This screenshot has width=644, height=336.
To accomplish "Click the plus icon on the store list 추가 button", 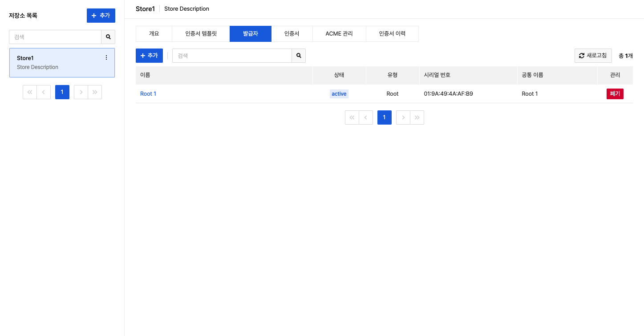I will 94,15.
